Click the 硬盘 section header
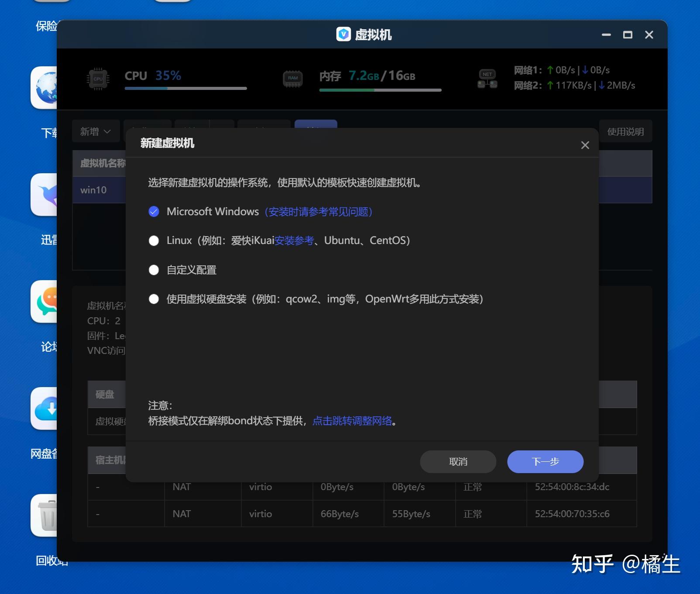 click(x=105, y=395)
